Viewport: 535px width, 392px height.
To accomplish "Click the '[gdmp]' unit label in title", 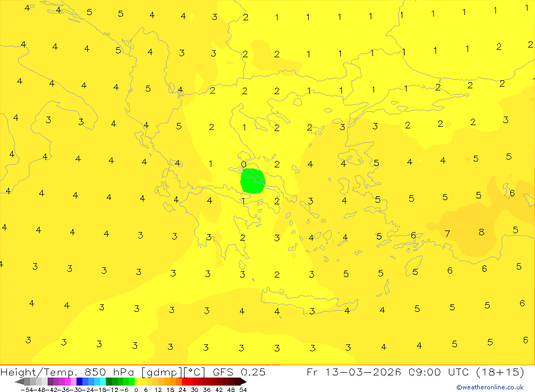I will tap(162, 372).
